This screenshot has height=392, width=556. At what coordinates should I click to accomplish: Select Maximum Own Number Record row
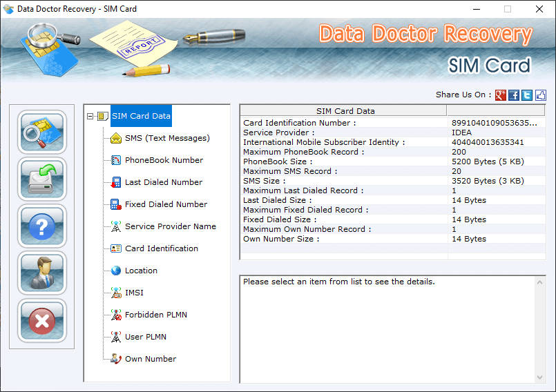tap(393, 229)
